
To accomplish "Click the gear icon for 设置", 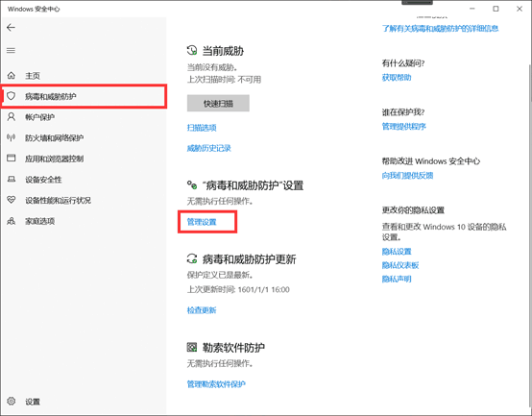I will [12, 401].
